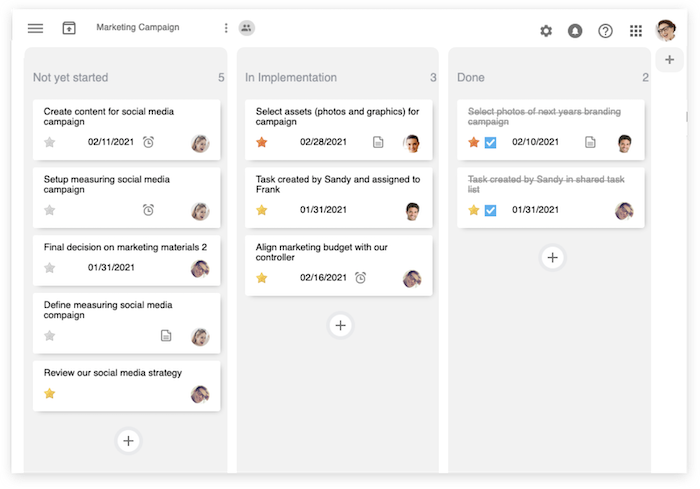
Task: Click the alarm reminder icon on 'Create content' task
Action: pyautogui.click(x=148, y=143)
